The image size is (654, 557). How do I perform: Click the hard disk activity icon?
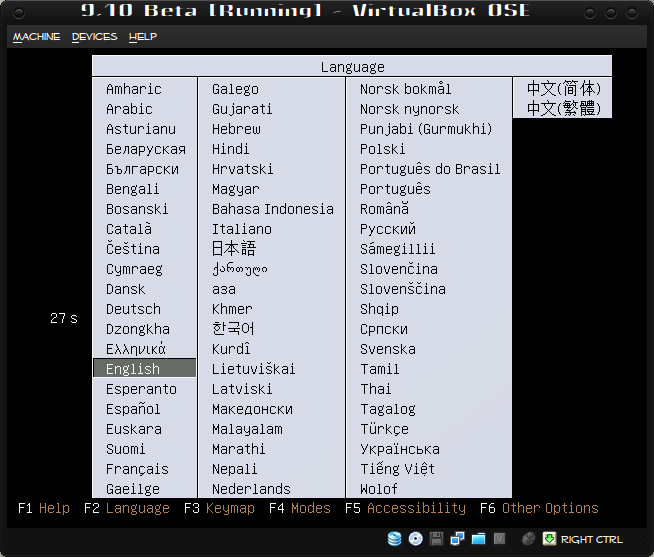tap(394, 539)
